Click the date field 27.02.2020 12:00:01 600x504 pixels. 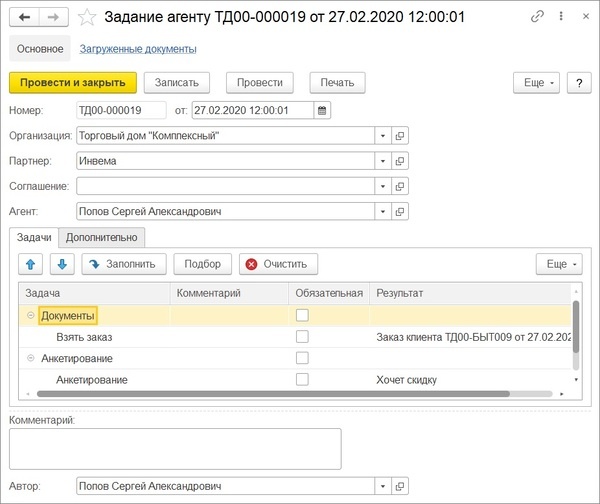point(253,111)
